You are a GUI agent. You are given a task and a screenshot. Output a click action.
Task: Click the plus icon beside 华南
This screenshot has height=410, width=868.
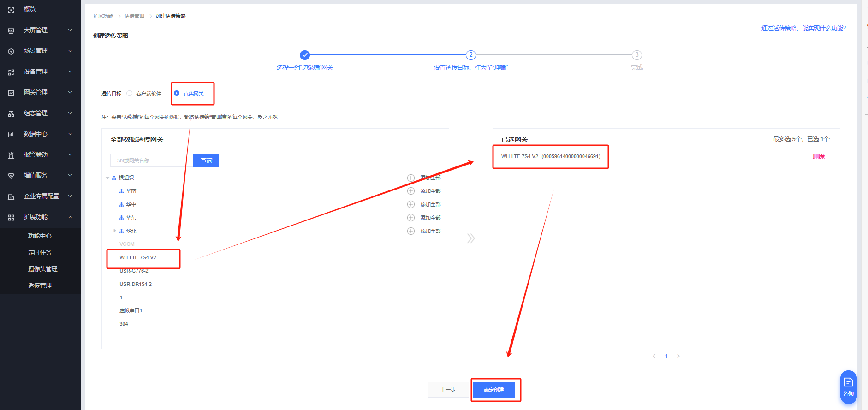pos(410,191)
